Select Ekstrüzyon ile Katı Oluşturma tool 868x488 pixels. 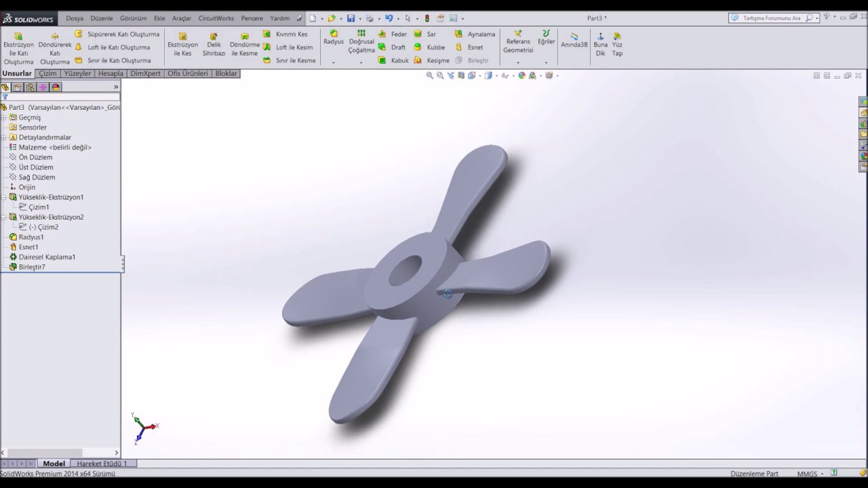tap(18, 48)
